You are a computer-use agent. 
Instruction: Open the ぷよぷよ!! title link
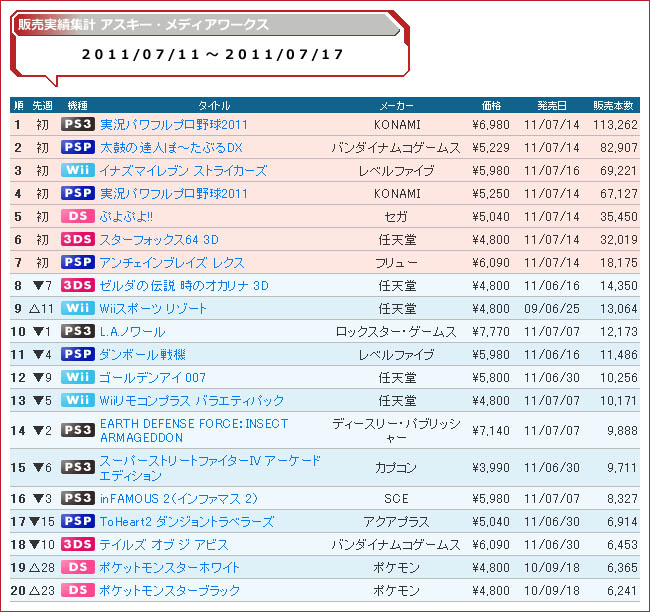(126, 216)
